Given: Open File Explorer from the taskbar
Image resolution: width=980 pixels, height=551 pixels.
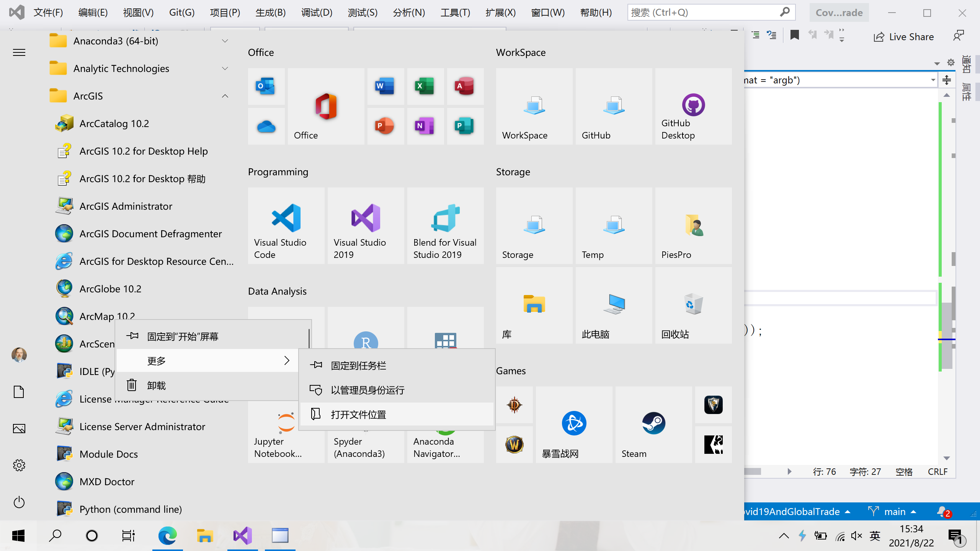Looking at the screenshot, I should (x=205, y=536).
